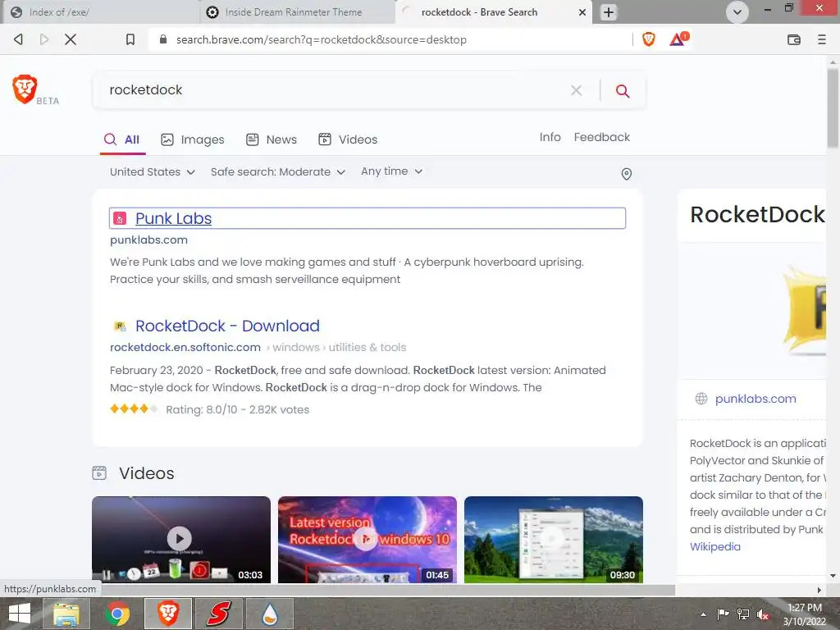Open a new tab with the plus button
The width and height of the screenshot is (840, 630).
coord(608,12)
